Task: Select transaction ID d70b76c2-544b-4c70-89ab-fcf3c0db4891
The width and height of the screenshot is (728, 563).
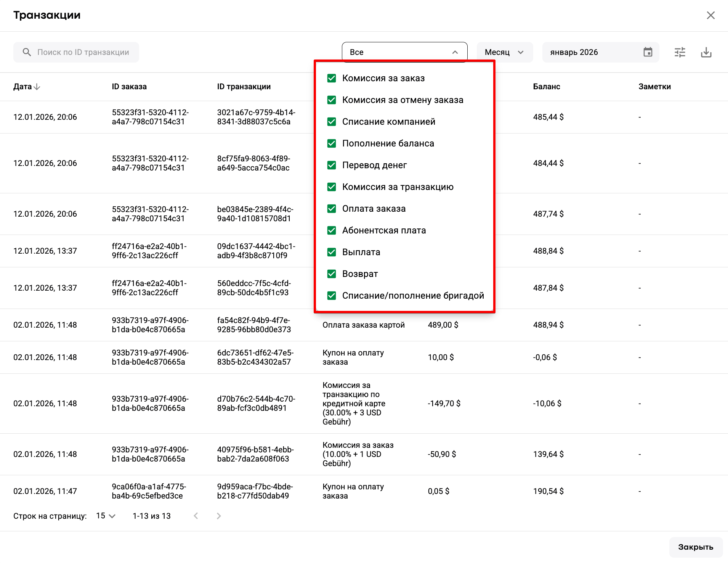Action: click(256, 404)
